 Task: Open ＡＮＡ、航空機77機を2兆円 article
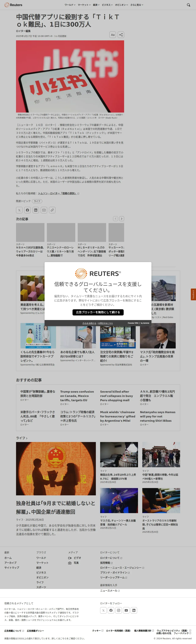(x=157, y=396)
